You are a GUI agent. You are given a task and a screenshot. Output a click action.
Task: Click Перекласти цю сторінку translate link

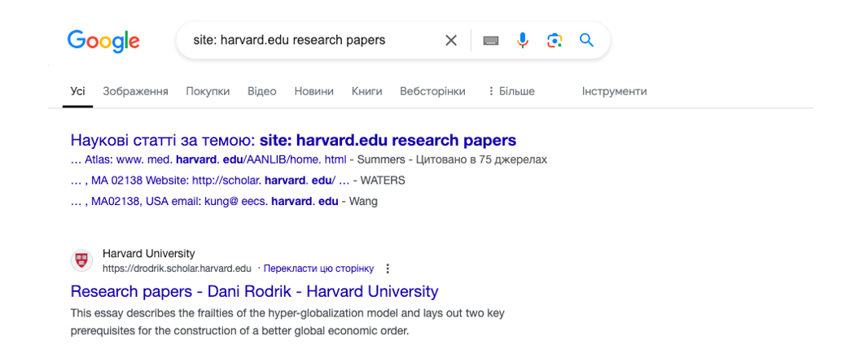click(x=319, y=268)
